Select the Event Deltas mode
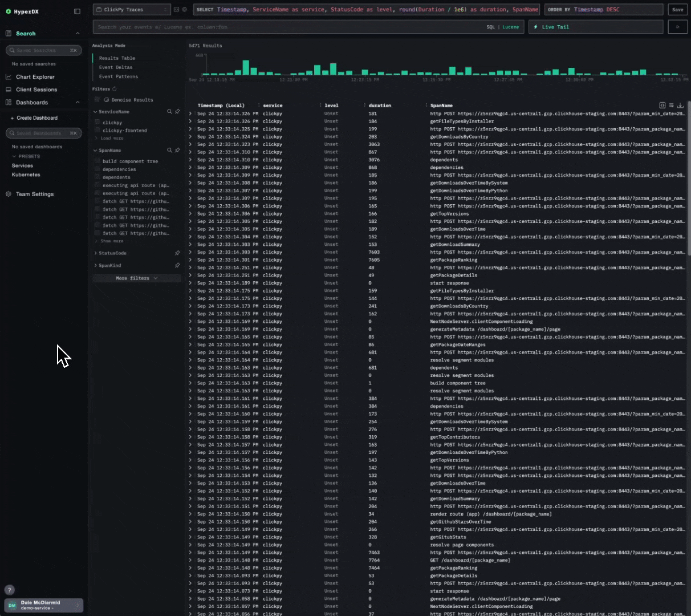 click(115, 67)
